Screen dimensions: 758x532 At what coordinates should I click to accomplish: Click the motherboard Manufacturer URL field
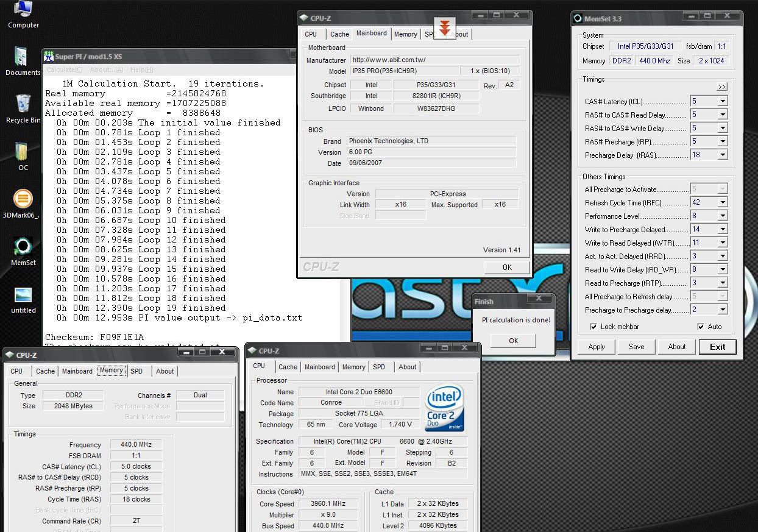pos(434,60)
